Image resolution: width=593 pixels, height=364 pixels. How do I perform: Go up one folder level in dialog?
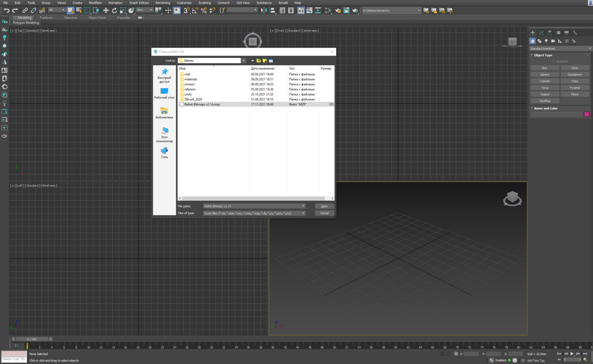point(258,61)
